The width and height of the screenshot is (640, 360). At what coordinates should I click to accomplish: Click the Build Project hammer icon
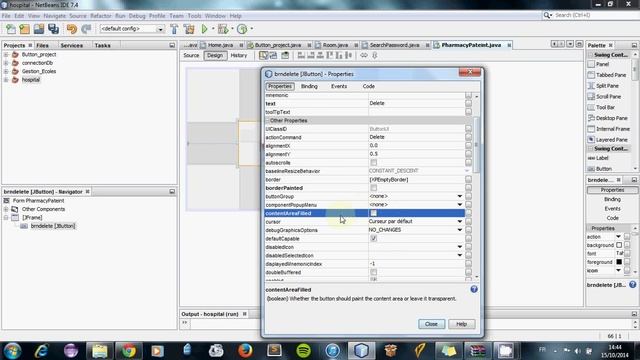click(x=174, y=29)
